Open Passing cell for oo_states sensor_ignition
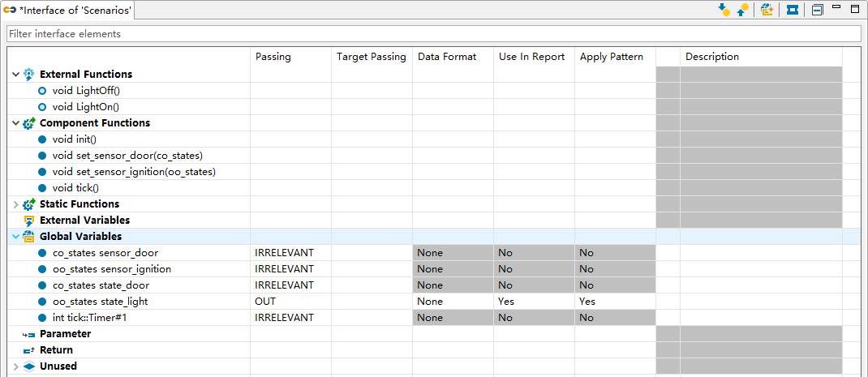 pos(290,269)
